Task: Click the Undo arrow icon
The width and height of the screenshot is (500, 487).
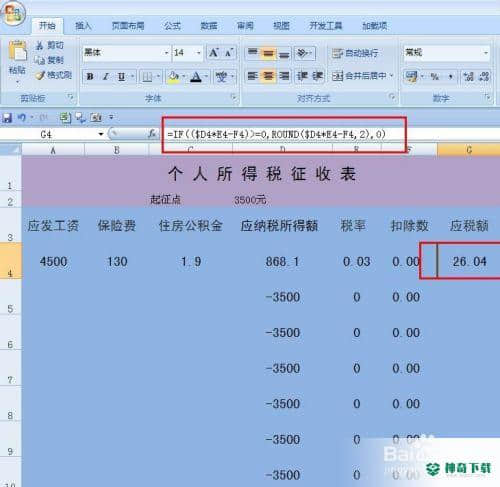Action: [x=22, y=118]
